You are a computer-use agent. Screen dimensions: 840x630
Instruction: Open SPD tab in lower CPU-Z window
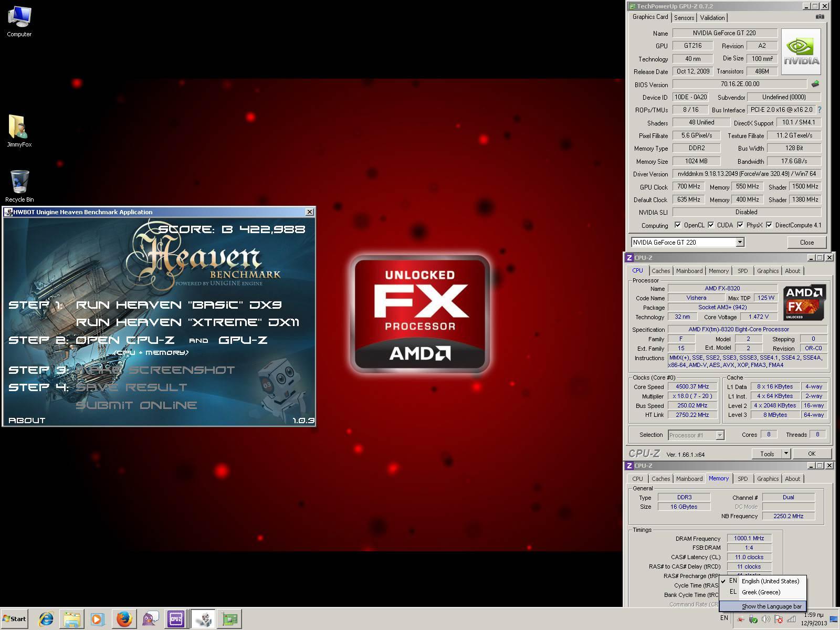[742, 479]
